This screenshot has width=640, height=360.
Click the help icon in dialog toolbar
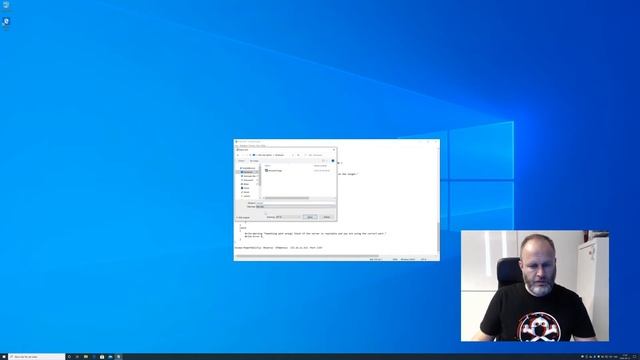click(333, 161)
